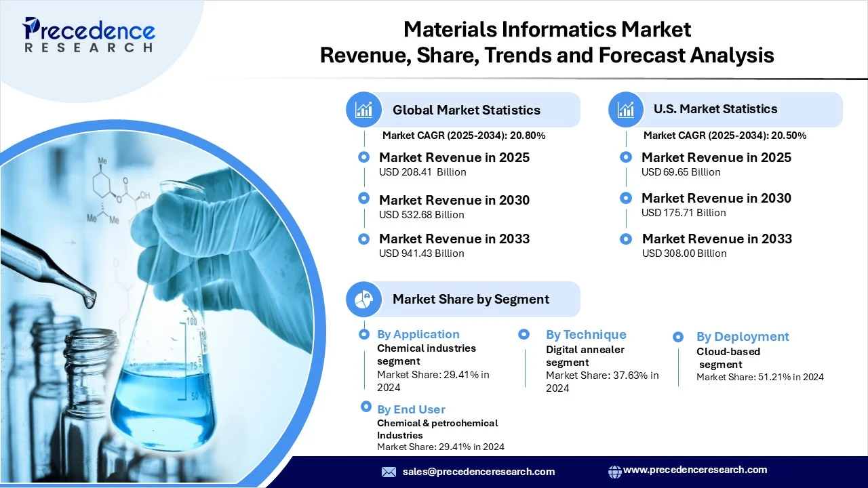The height and width of the screenshot is (488, 868).
Task: Click the Market Share by Segment pie icon
Action: (364, 299)
